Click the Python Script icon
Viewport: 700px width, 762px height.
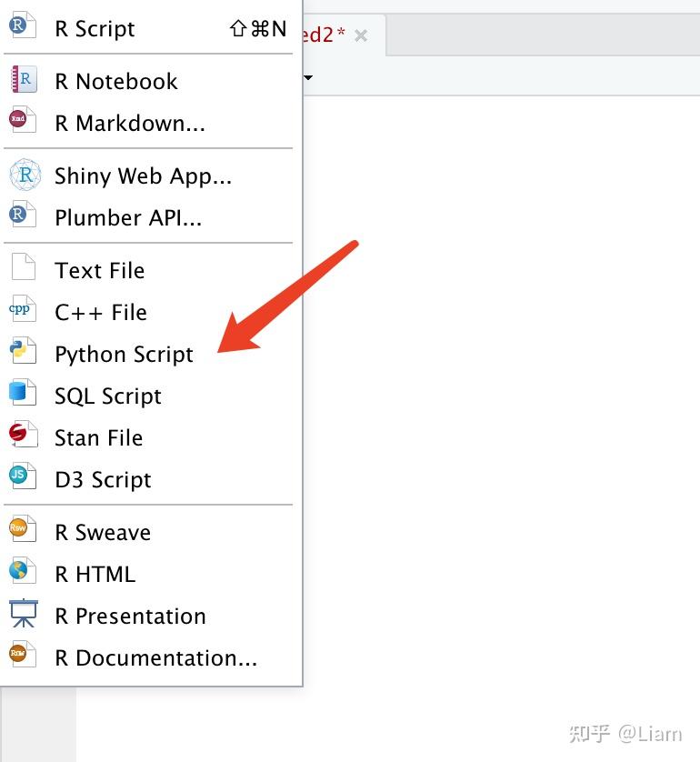tap(23, 353)
